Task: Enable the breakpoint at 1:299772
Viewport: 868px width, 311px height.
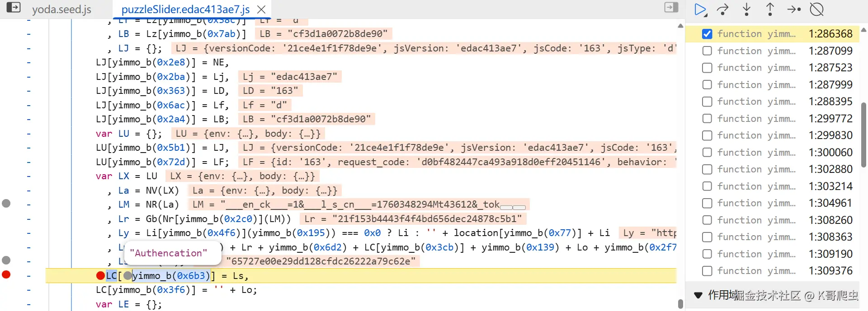Action: tap(707, 119)
